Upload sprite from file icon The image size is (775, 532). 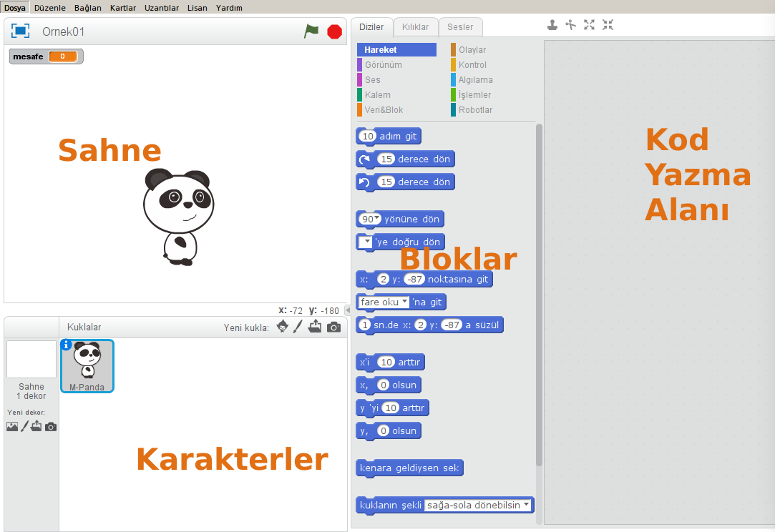(x=316, y=327)
